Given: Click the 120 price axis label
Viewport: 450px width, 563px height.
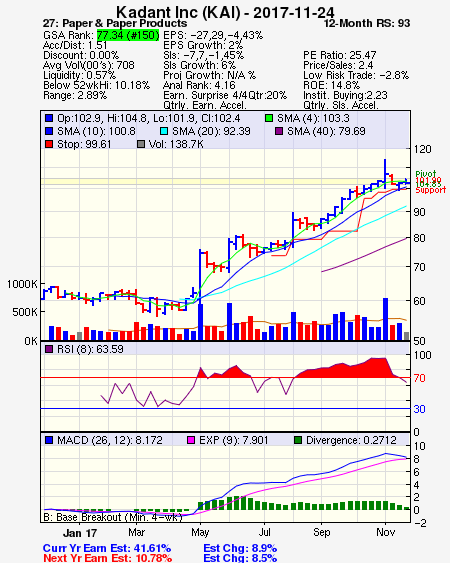Looking at the screenshot, I should tap(422, 149).
